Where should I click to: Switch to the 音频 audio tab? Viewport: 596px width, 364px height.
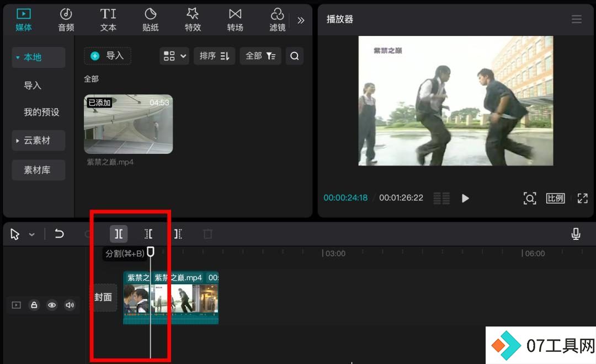tap(66, 20)
